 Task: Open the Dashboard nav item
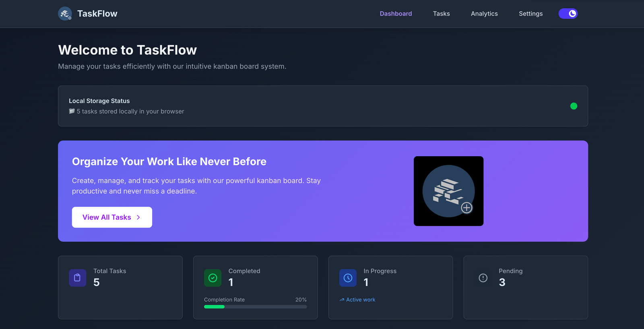pos(396,14)
